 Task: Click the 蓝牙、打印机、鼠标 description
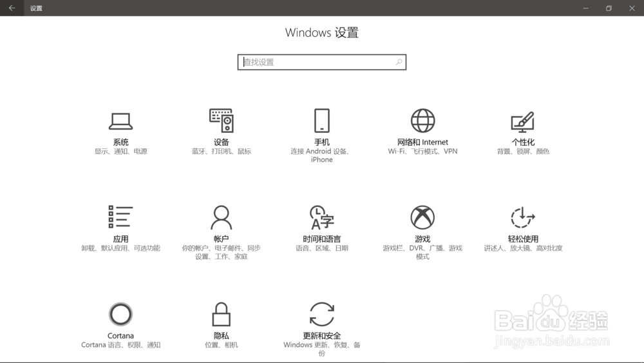tap(222, 152)
